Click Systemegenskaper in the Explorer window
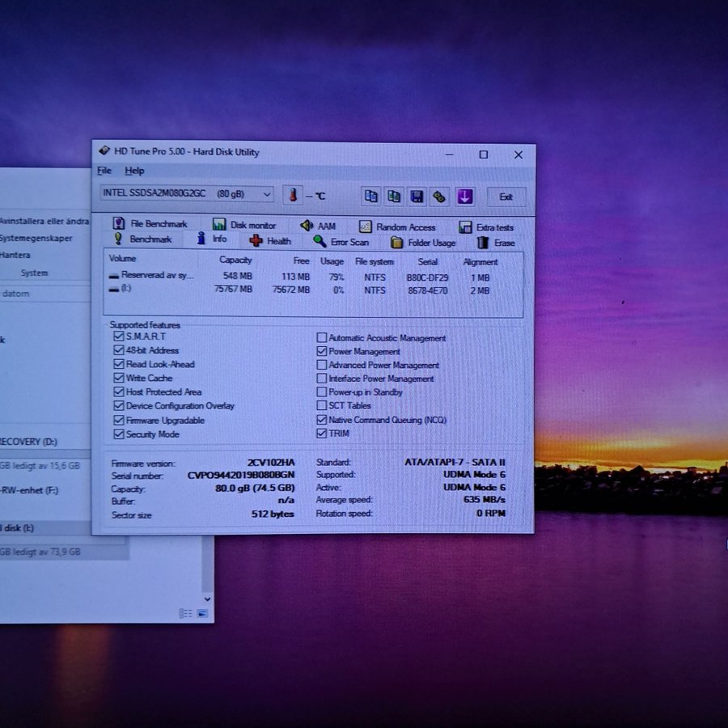 pos(36,238)
